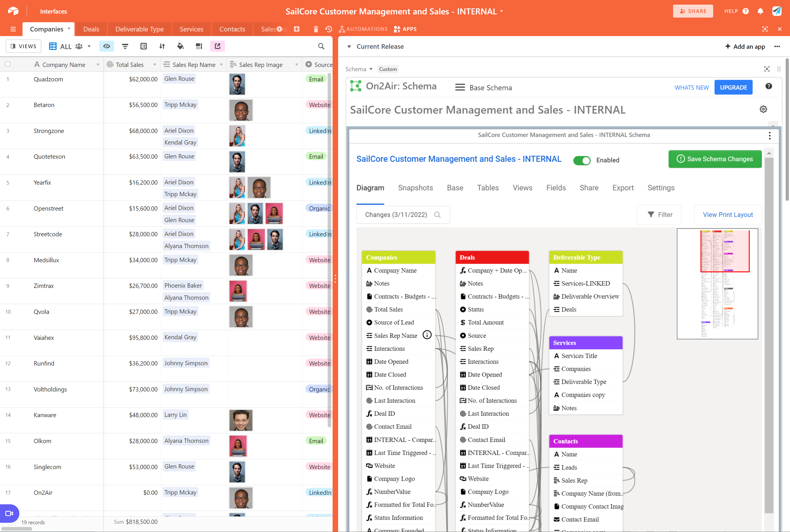
Task: Open the Snapshots tab
Action: click(415, 188)
